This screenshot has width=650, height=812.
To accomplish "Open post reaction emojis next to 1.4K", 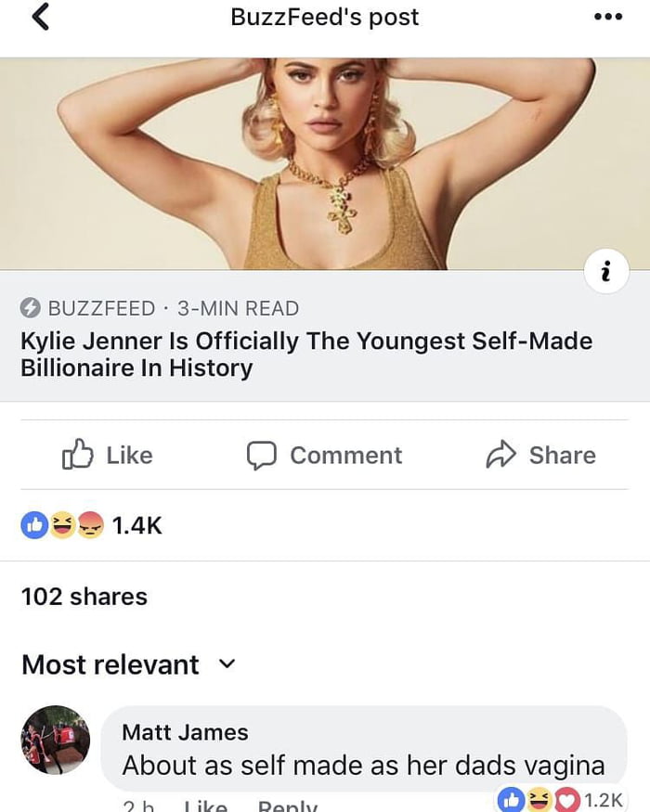I will (x=61, y=525).
